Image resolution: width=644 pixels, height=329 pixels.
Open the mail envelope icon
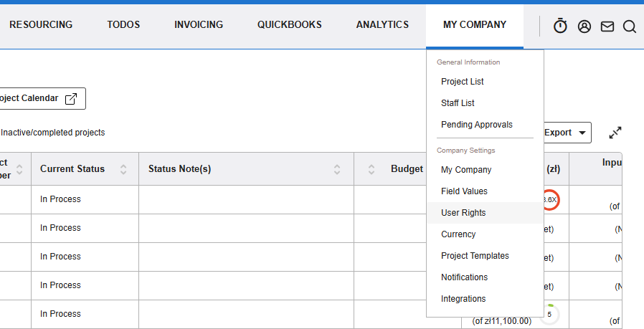607,27
